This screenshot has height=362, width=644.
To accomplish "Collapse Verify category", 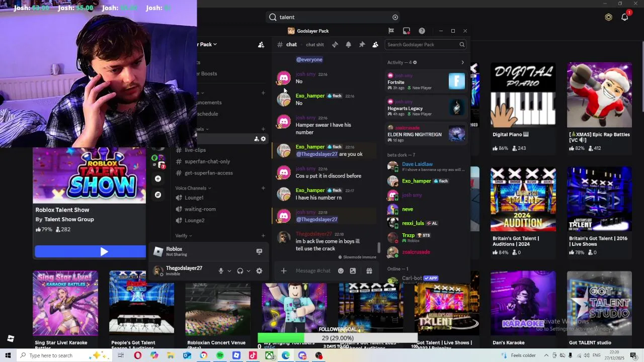I will tap(184, 236).
